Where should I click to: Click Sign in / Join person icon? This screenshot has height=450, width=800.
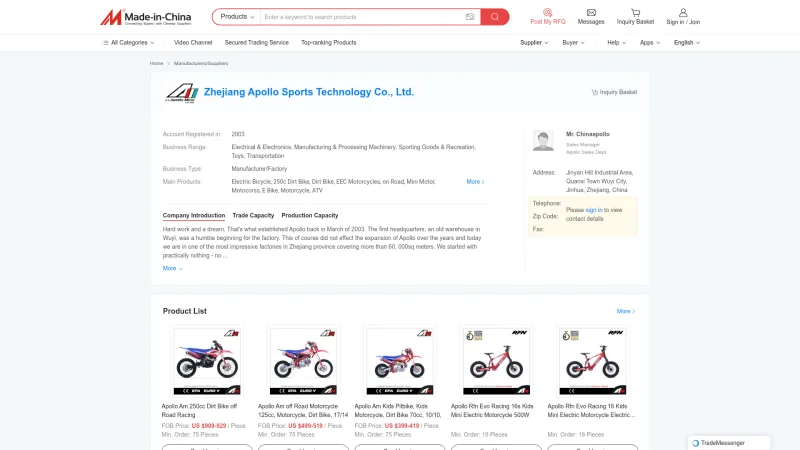point(683,12)
